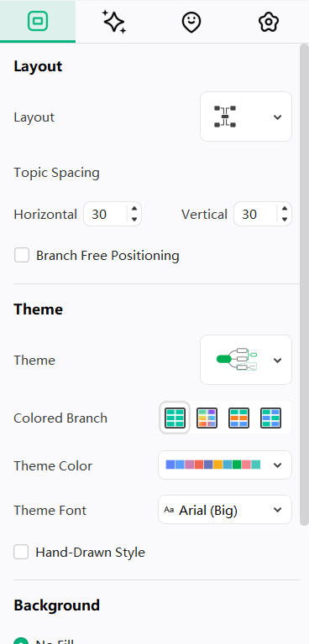
Task: Open the AI sparkle tab
Action: 114,22
